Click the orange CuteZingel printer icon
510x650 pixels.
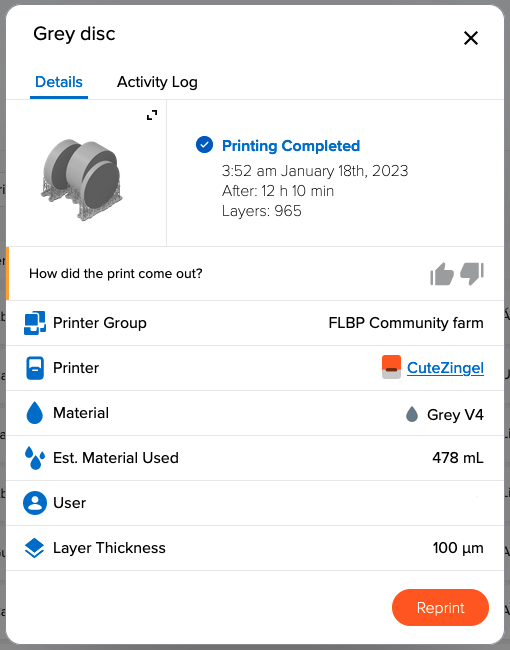391,367
